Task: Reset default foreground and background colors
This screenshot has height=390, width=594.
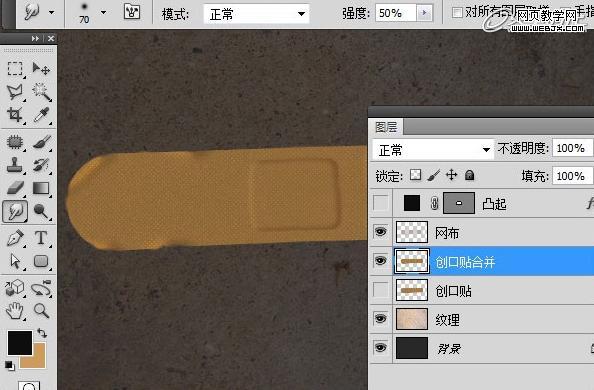Action: tap(9, 365)
